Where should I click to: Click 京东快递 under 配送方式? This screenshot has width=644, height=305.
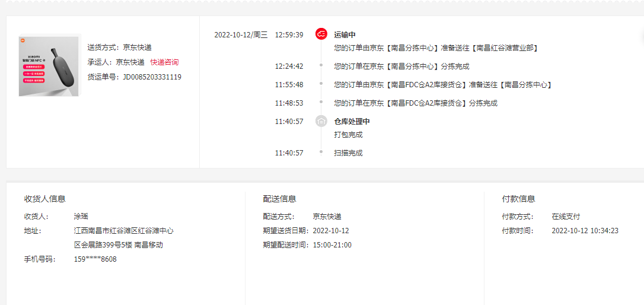327,216
